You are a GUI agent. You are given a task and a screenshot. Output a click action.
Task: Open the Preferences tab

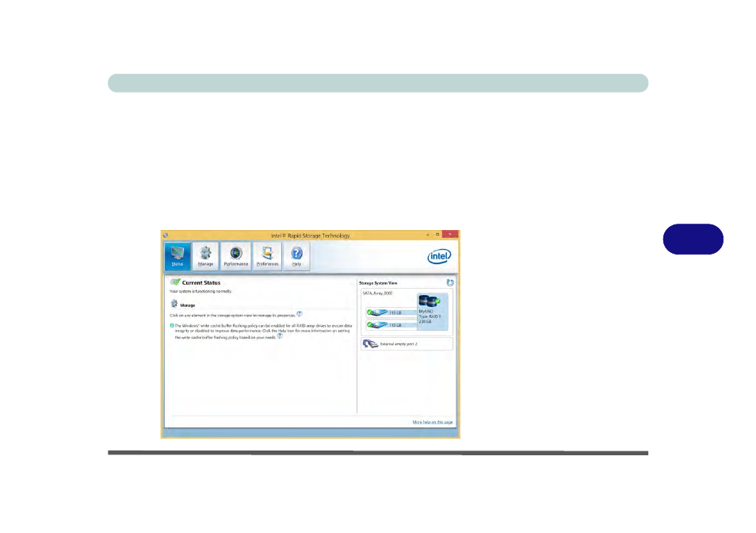coord(267,255)
